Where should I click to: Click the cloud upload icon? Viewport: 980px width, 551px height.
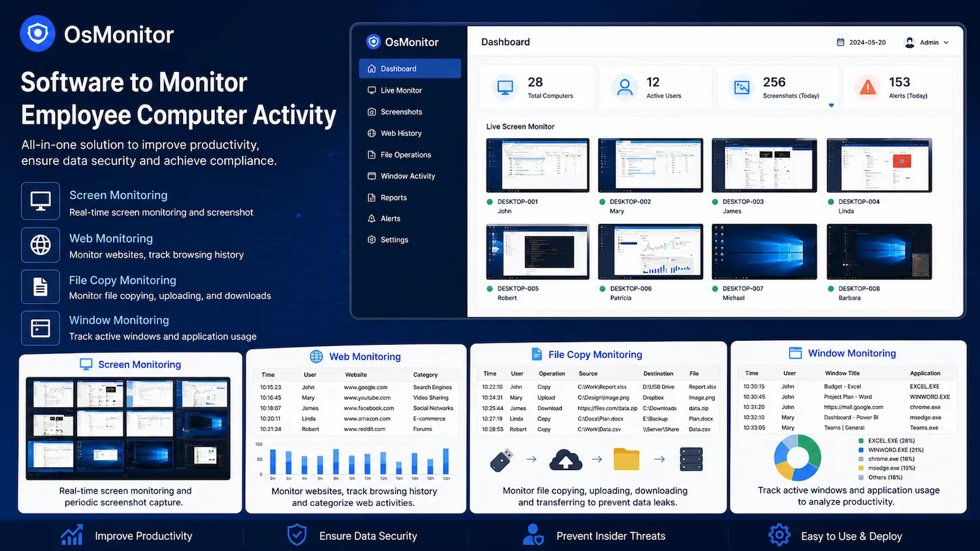[x=566, y=460]
